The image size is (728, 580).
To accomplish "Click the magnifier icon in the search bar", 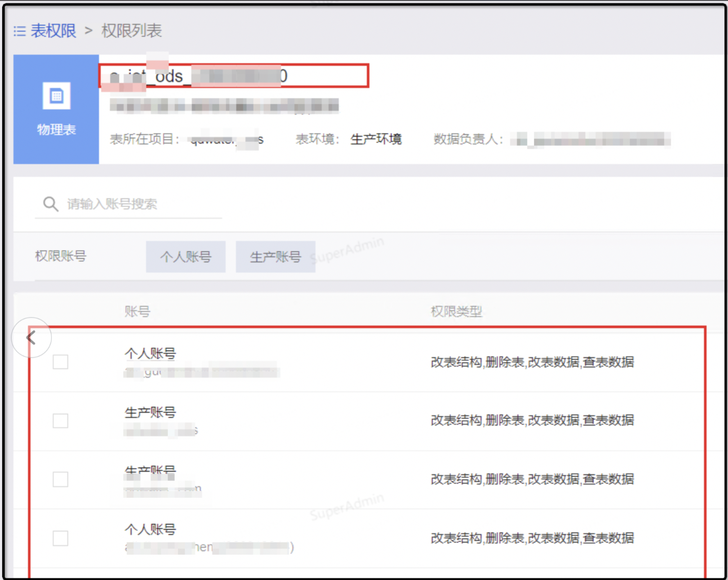I will tap(51, 204).
